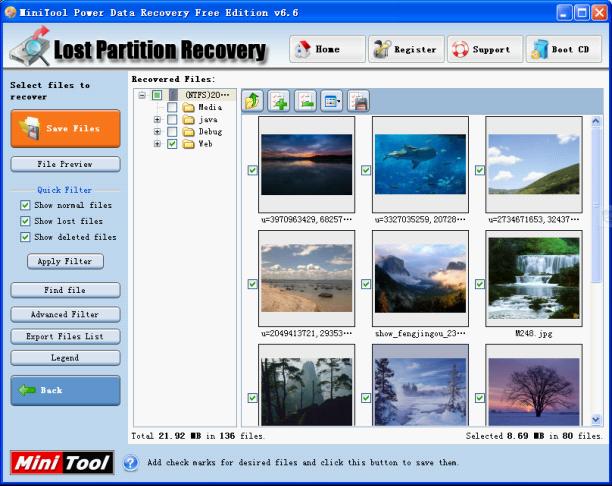
Task: Show the Legend
Action: click(x=65, y=358)
